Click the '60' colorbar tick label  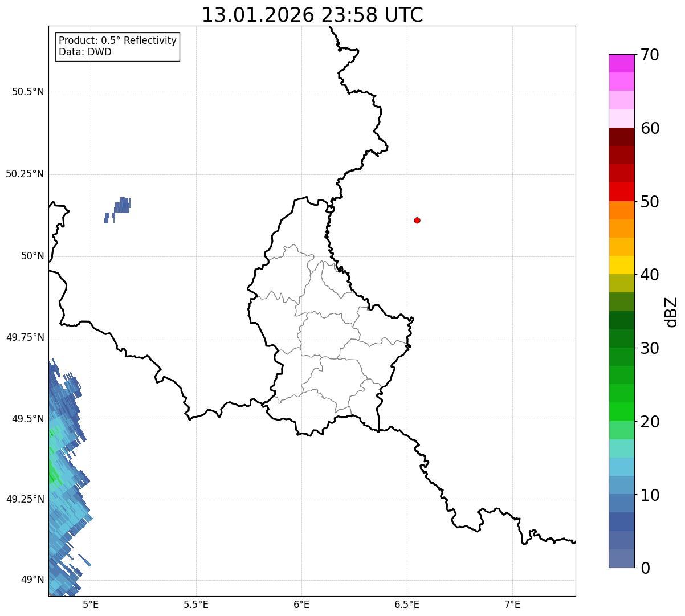pos(650,128)
